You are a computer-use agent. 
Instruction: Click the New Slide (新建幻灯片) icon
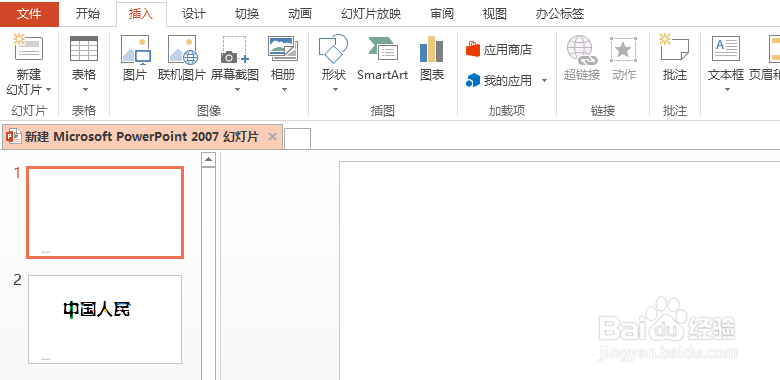pos(28,48)
